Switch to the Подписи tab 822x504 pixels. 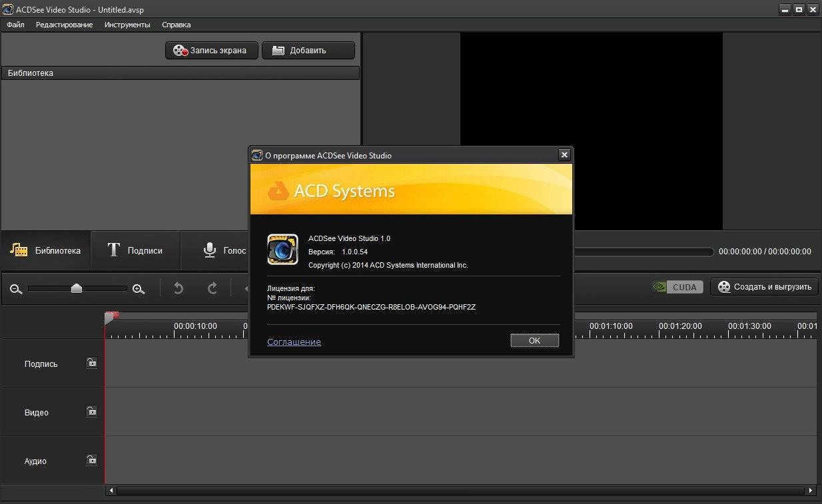[x=135, y=251]
